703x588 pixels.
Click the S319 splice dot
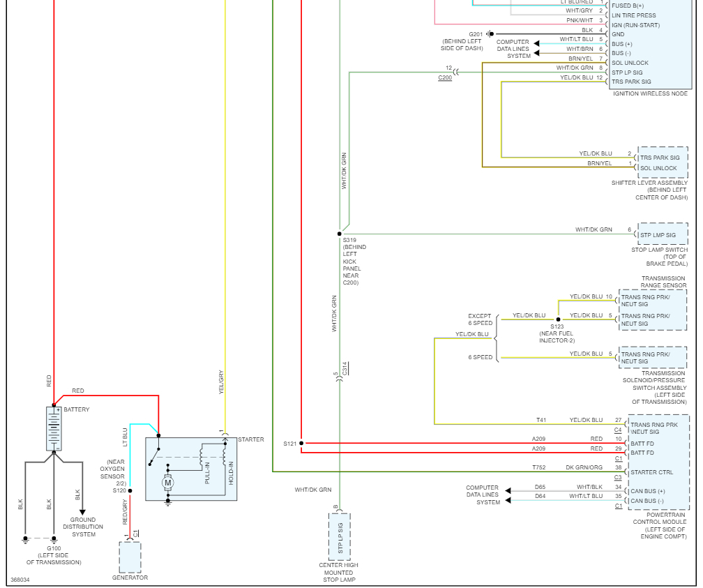(x=340, y=234)
